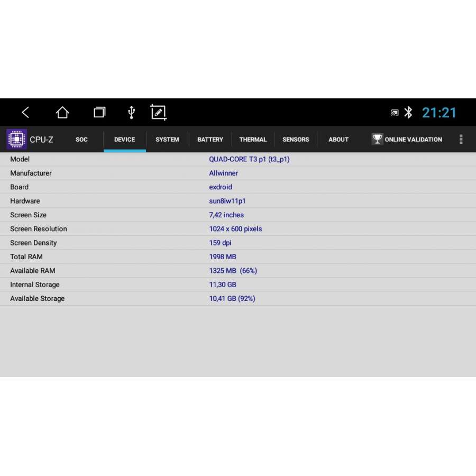
Task: Select the Internal Storage label
Action: pyautogui.click(x=35, y=285)
